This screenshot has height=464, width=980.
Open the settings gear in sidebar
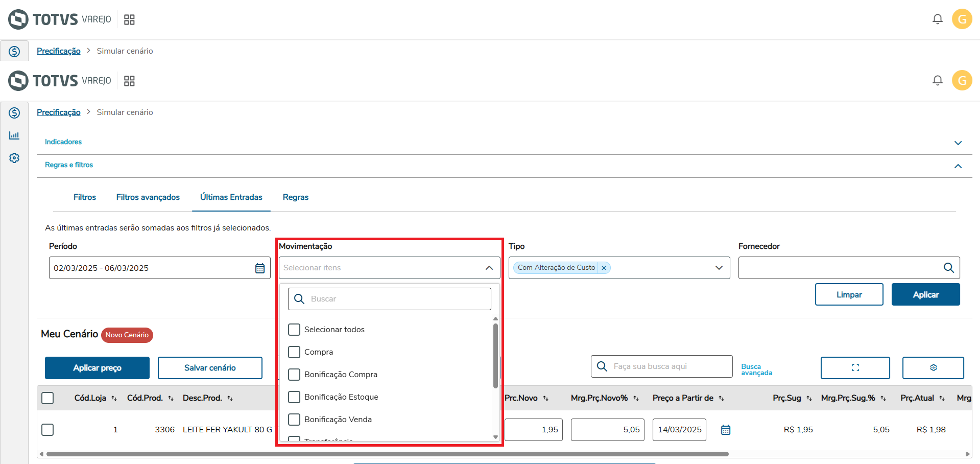[14, 158]
